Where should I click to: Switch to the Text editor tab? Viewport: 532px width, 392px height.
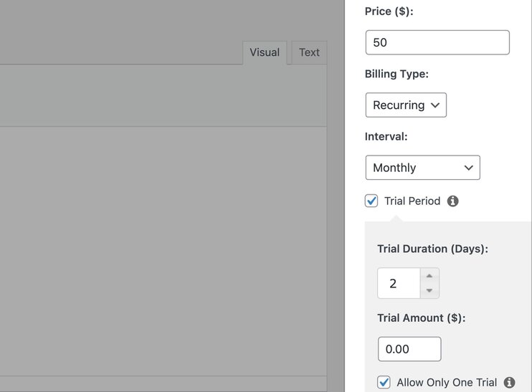coord(309,52)
